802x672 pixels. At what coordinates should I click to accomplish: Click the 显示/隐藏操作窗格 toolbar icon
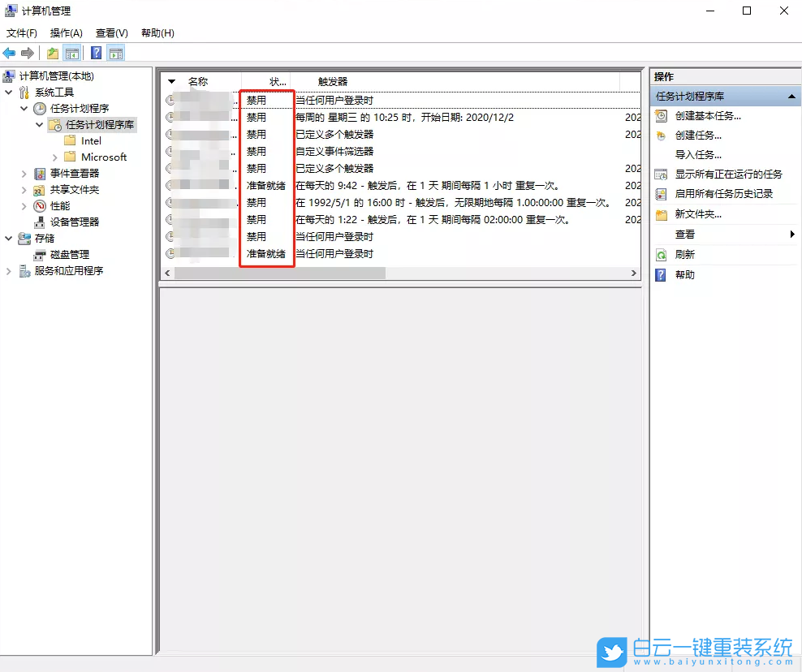point(116,53)
